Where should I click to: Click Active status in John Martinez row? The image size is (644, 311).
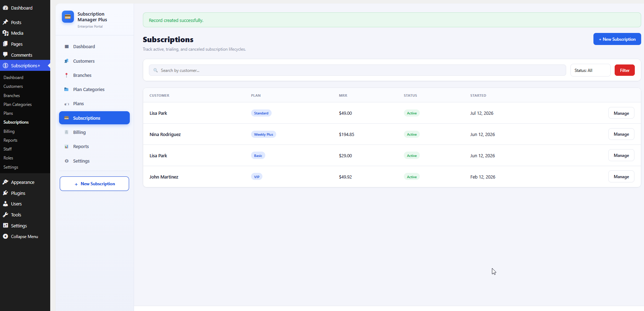(x=412, y=177)
